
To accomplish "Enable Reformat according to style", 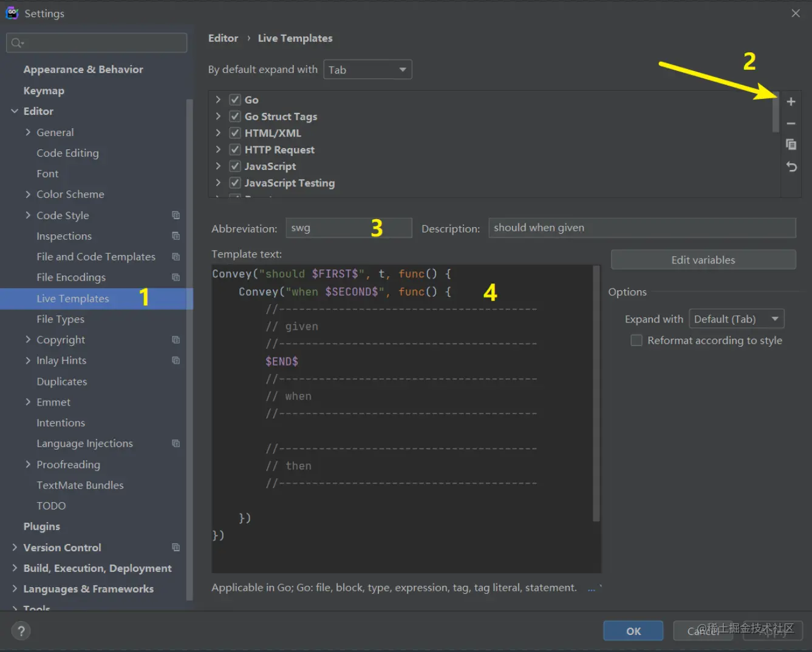I will pyautogui.click(x=636, y=340).
